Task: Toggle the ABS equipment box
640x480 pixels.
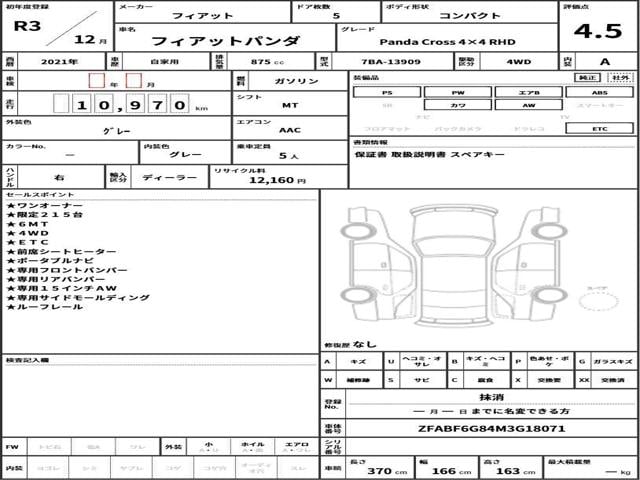Action: click(x=599, y=92)
